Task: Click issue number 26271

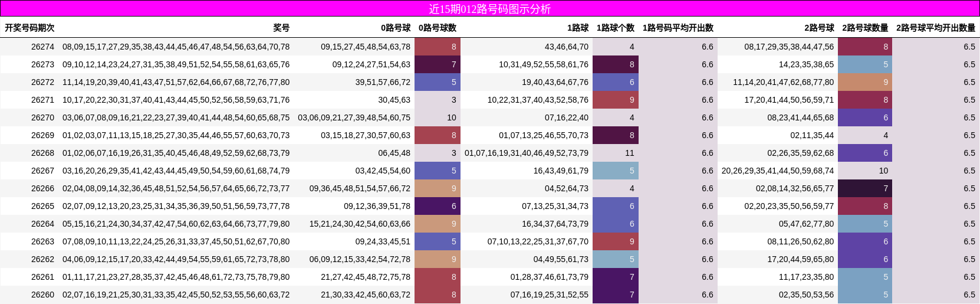Action: point(42,100)
